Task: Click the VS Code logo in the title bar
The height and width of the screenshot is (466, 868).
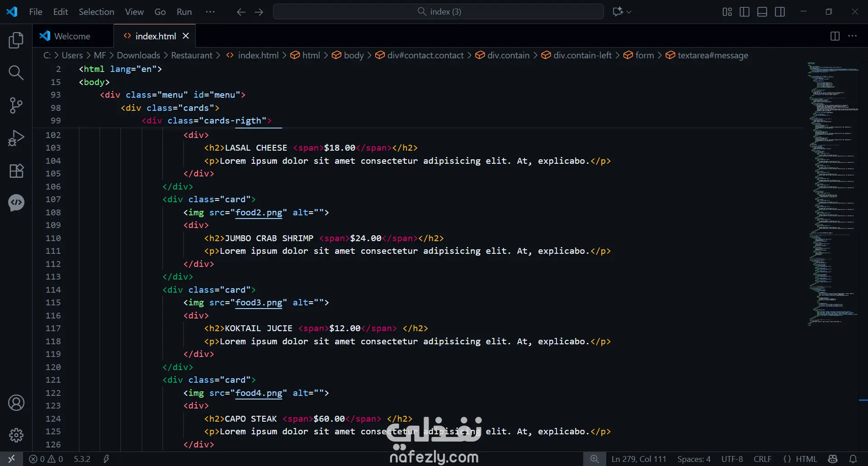Action: coord(12,12)
